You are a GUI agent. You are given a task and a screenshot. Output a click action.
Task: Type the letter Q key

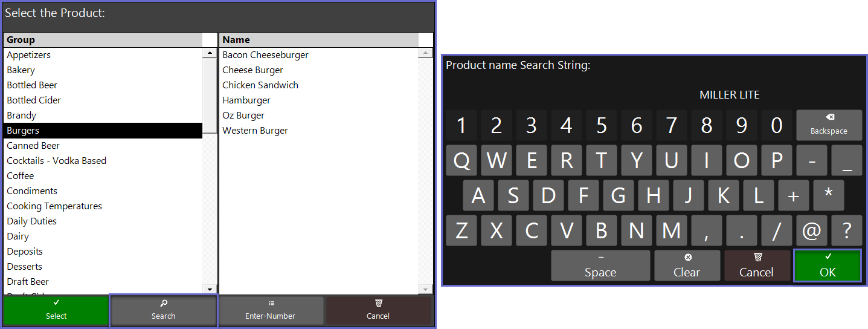pyautogui.click(x=462, y=161)
